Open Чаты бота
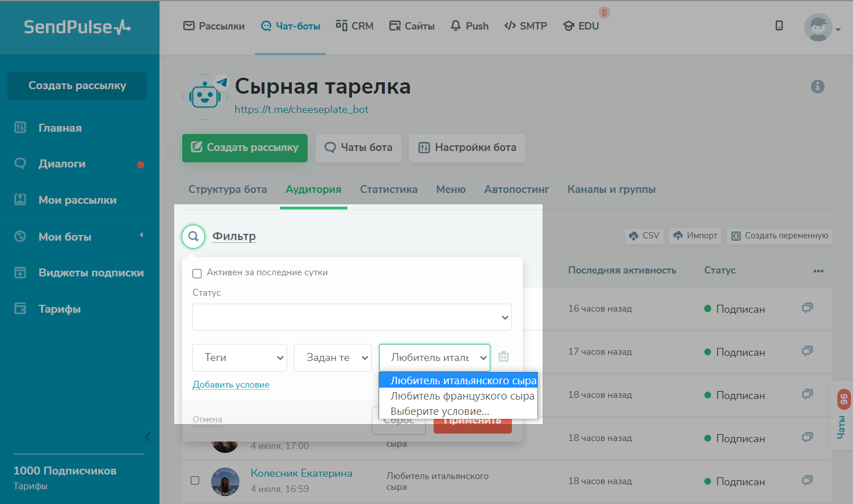 click(359, 148)
